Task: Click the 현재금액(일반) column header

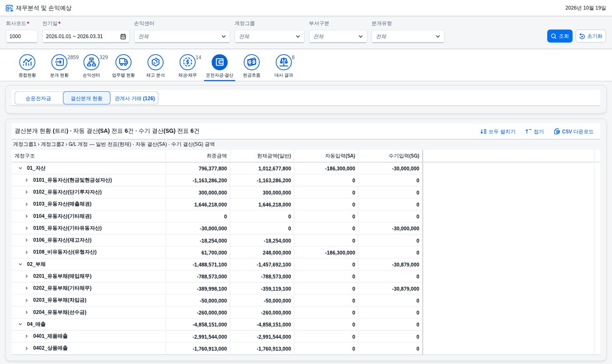Action: coord(262,156)
